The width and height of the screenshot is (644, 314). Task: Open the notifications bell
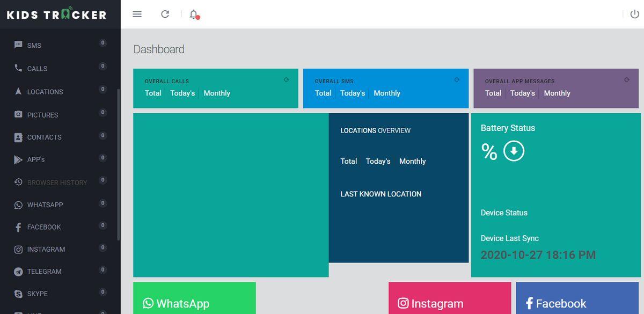point(194,14)
